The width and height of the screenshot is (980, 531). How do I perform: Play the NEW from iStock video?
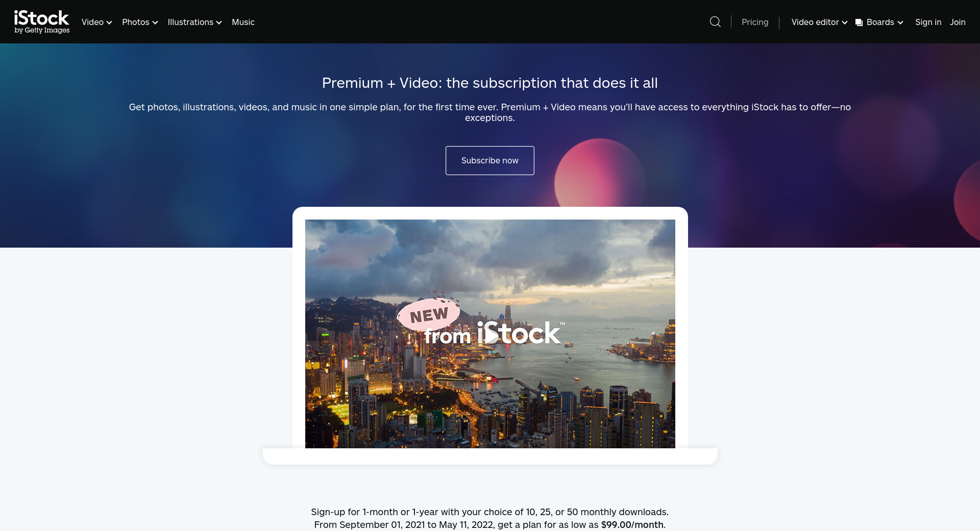pos(490,335)
